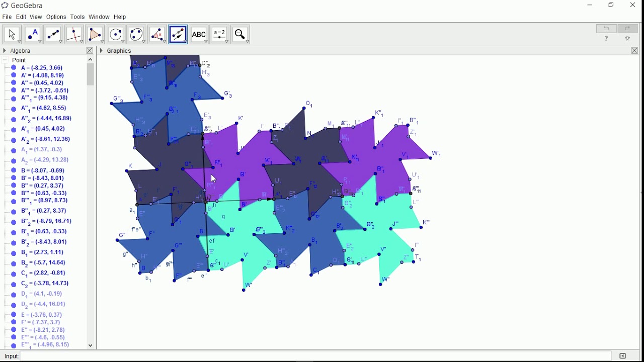Viewport: 644px width, 362px height.
Task: Open the Point tool dropdown arrow
Action: click(x=40, y=42)
